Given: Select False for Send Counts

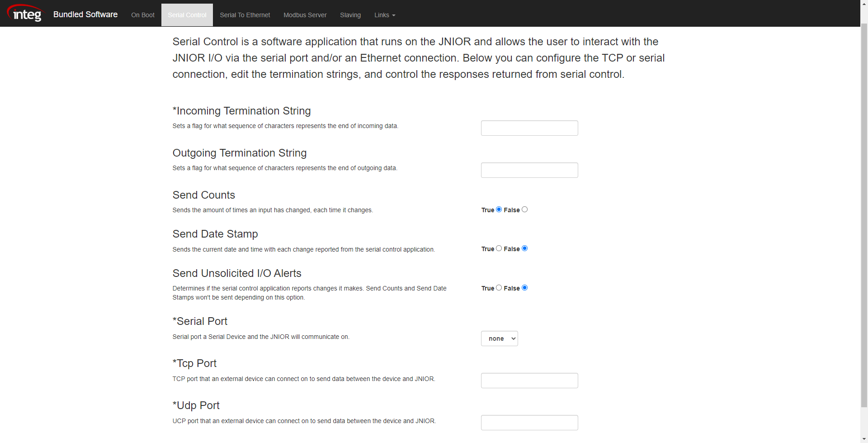Looking at the screenshot, I should (524, 209).
